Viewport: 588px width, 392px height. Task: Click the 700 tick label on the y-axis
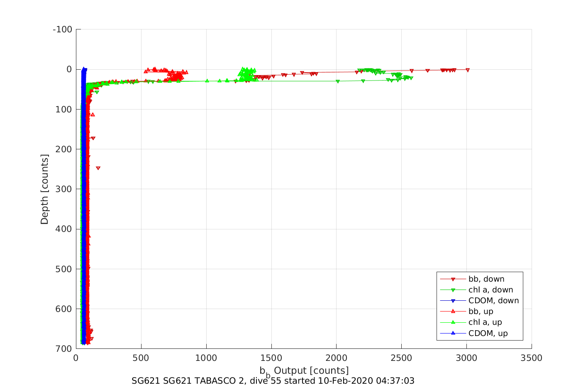pos(63,349)
